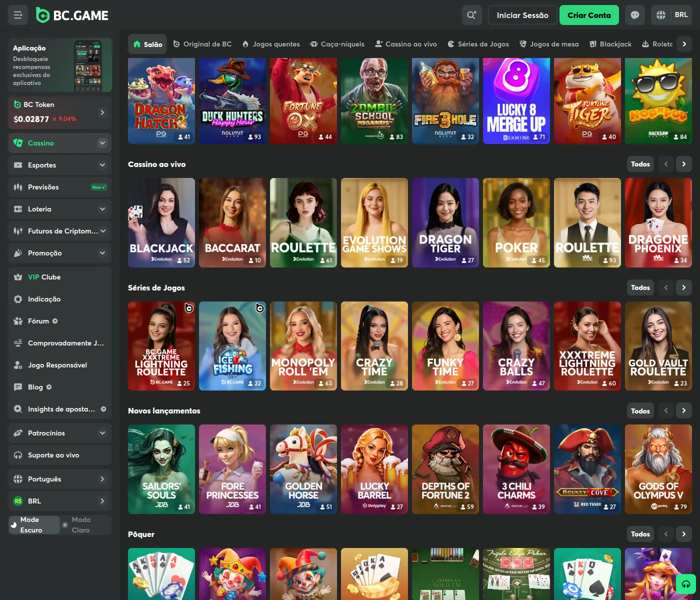This screenshot has width=700, height=600.
Task: Open Insights de aposta sidebar item
Action: tap(60, 409)
